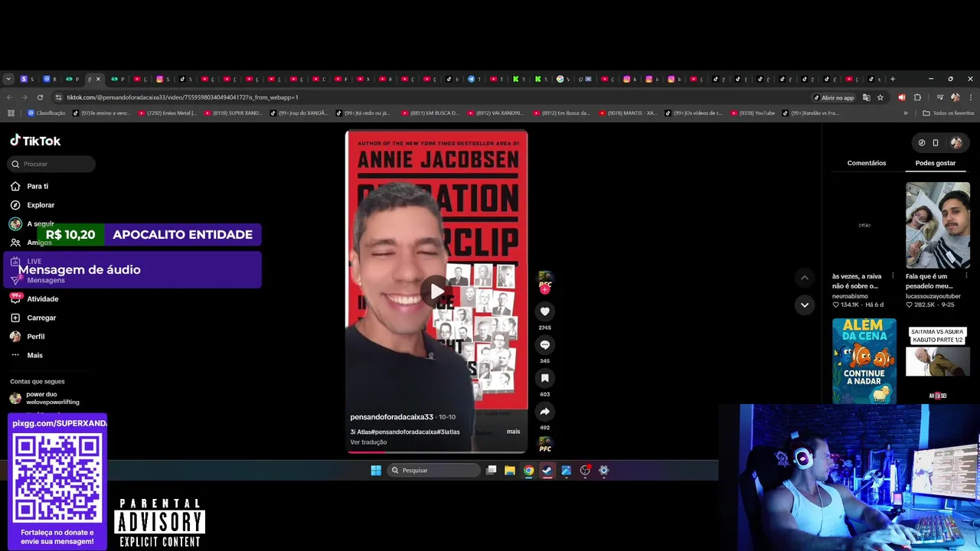980x551 pixels.
Task: Click the video progress bar
Action: click(x=436, y=452)
